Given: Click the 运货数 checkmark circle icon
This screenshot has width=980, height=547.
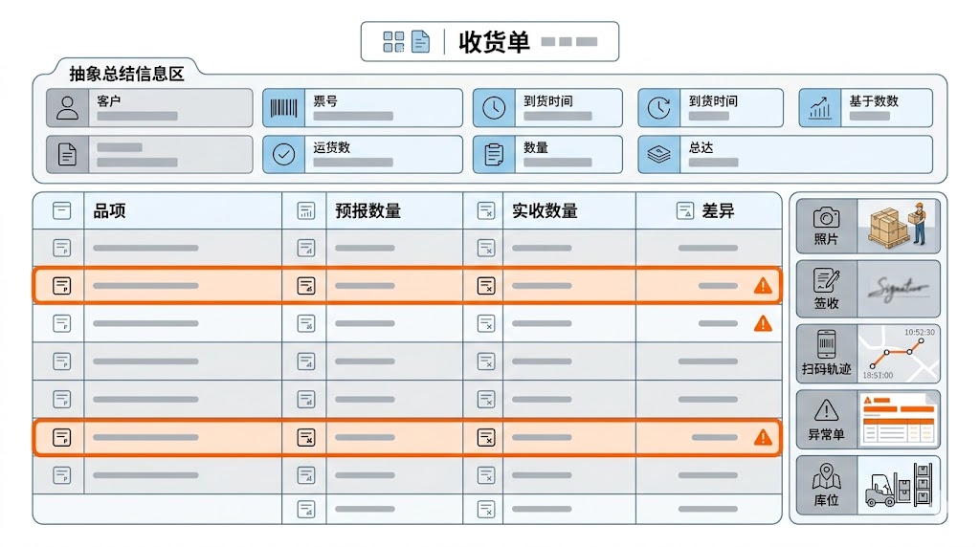Looking at the screenshot, I should click(x=283, y=155).
